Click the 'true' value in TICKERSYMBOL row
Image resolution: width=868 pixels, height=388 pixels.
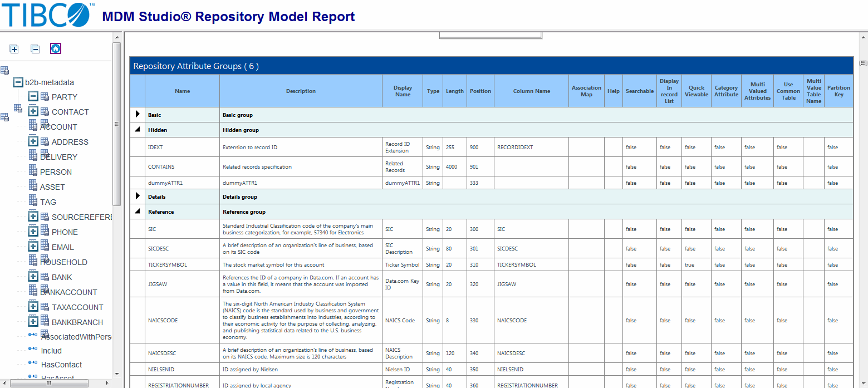[x=690, y=265]
